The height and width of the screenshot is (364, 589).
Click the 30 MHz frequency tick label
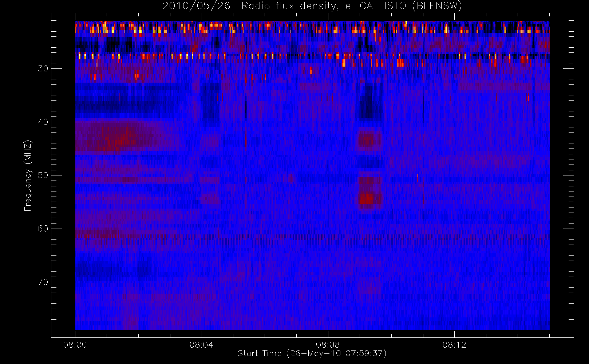43,68
